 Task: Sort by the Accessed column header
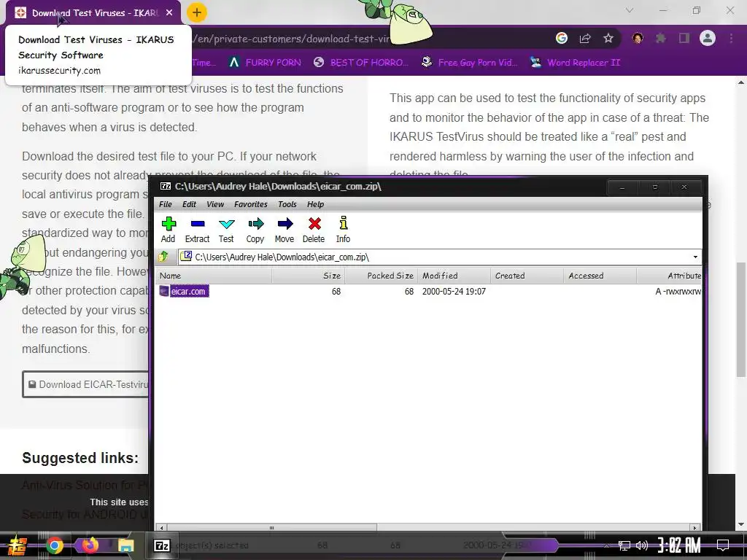600,276
